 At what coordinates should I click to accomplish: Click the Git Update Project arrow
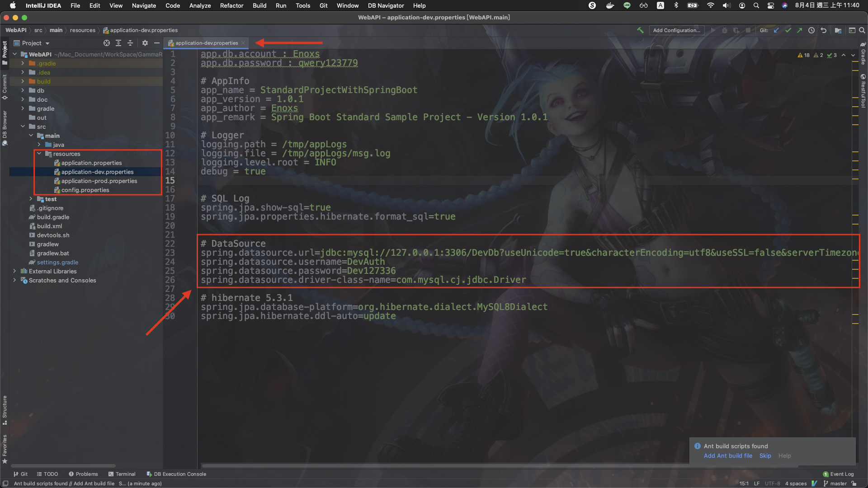tap(776, 30)
